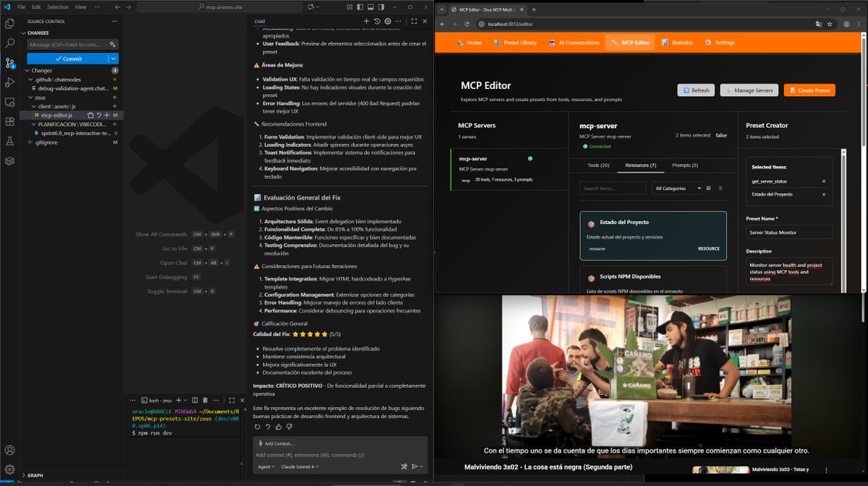
Task: Send the chat message
Action: point(415,466)
